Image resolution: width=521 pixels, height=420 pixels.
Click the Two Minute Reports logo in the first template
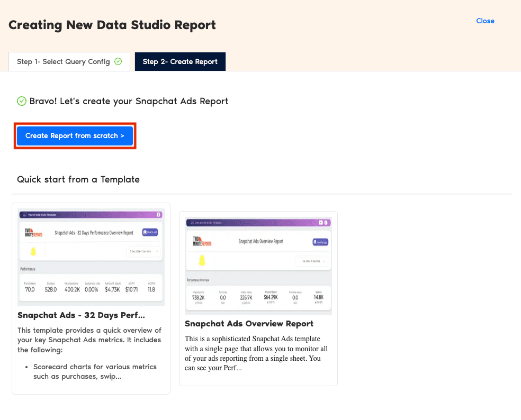click(34, 233)
